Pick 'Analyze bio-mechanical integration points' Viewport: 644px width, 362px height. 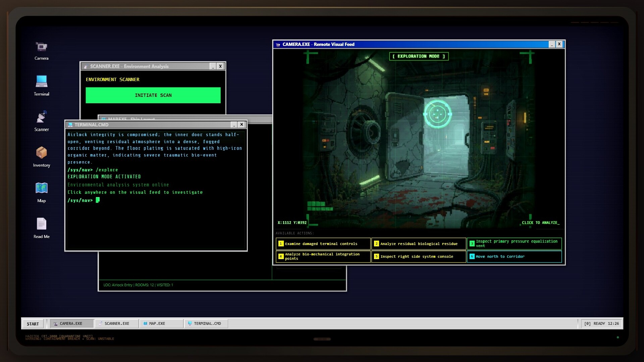coord(323,256)
